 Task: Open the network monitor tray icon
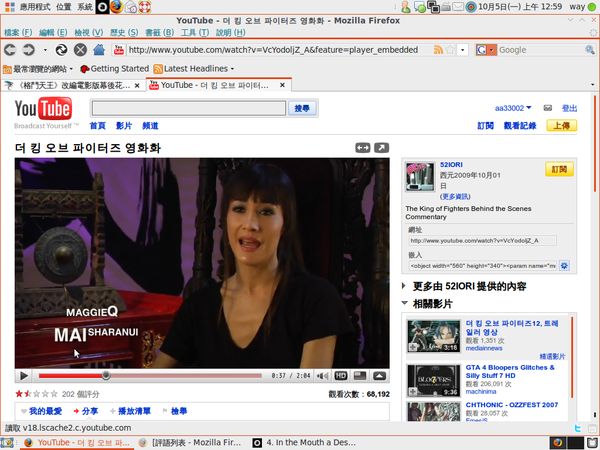[433, 7]
